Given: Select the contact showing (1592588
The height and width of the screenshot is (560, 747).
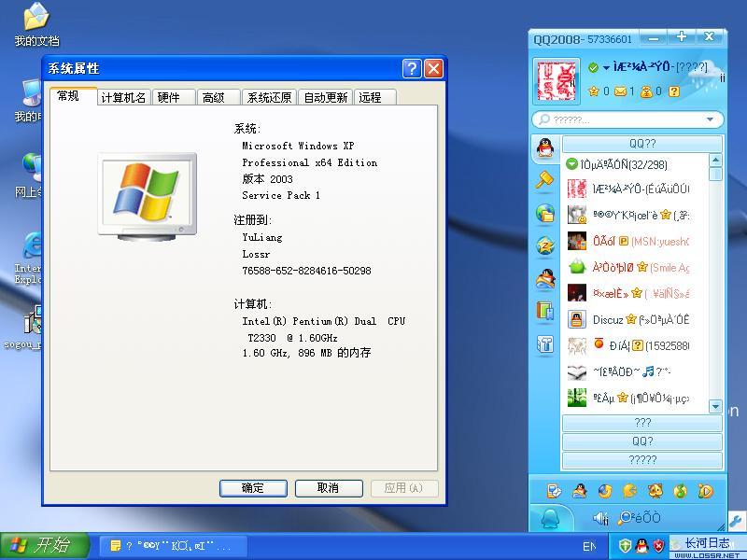Looking at the screenshot, I should (635, 345).
